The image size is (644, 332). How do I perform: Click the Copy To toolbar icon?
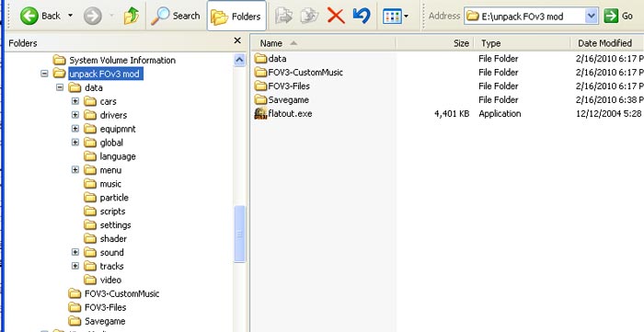click(309, 16)
